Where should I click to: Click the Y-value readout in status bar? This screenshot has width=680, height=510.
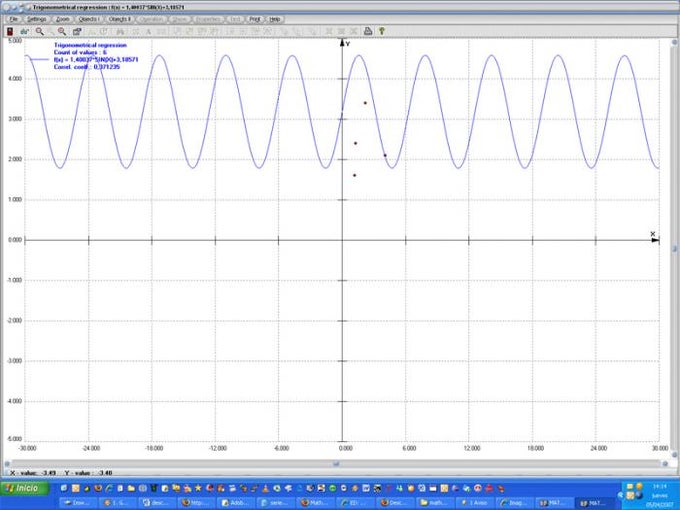pos(88,473)
